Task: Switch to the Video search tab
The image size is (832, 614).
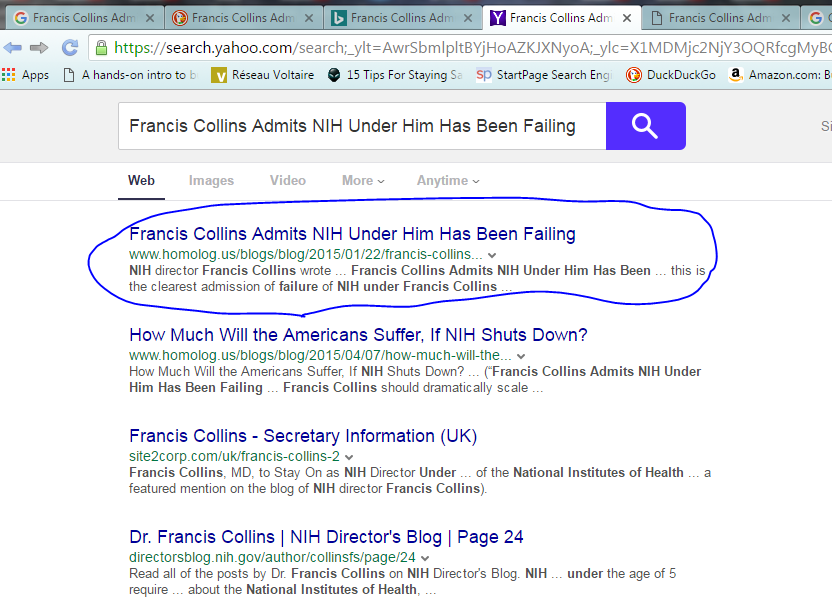Action: coord(287,181)
